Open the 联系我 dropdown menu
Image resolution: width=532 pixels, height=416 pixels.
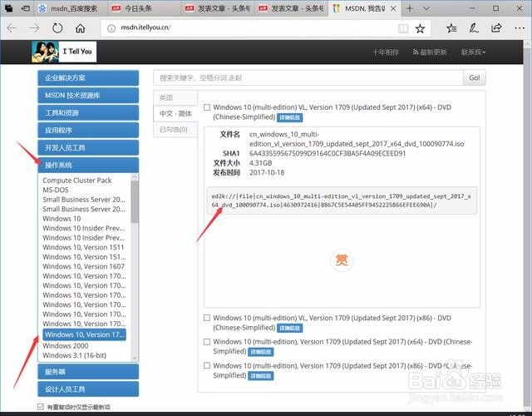click(473, 52)
